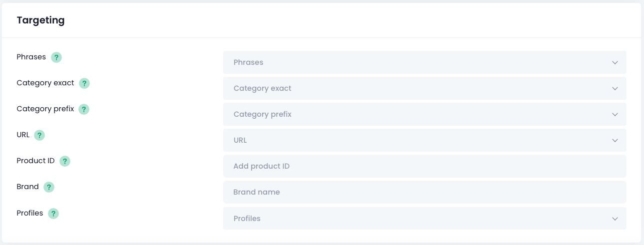Click the URL placeholder text inside the dropdown
The image size is (644, 245).
[240, 140]
